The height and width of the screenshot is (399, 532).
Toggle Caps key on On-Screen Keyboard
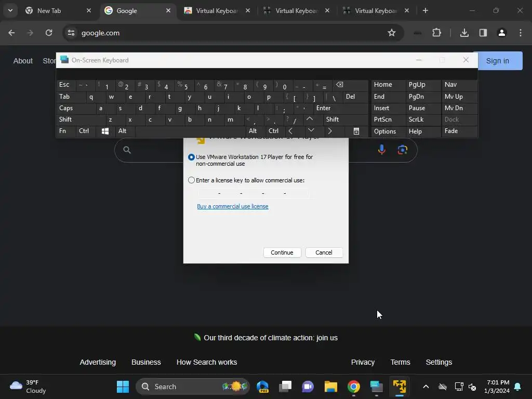[x=76, y=108]
